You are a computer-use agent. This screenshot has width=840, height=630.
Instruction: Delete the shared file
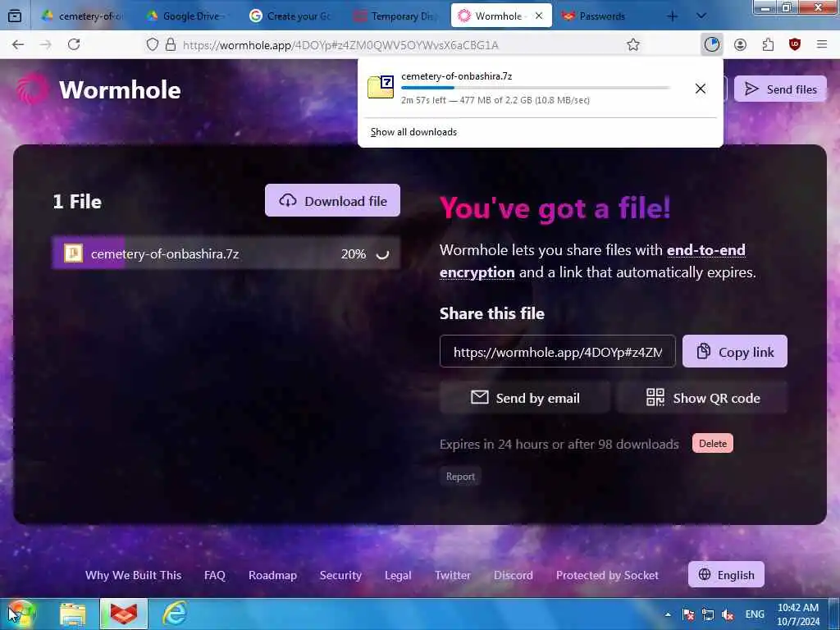pyautogui.click(x=713, y=444)
